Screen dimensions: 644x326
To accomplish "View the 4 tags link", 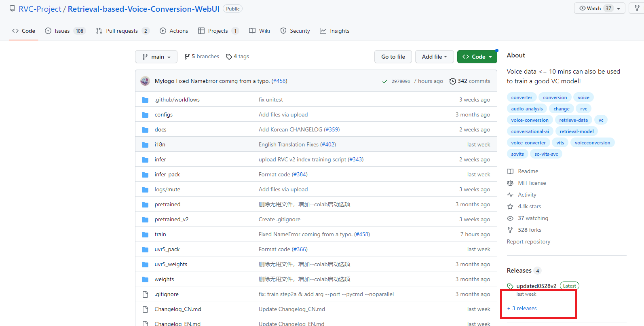I will coord(237,57).
